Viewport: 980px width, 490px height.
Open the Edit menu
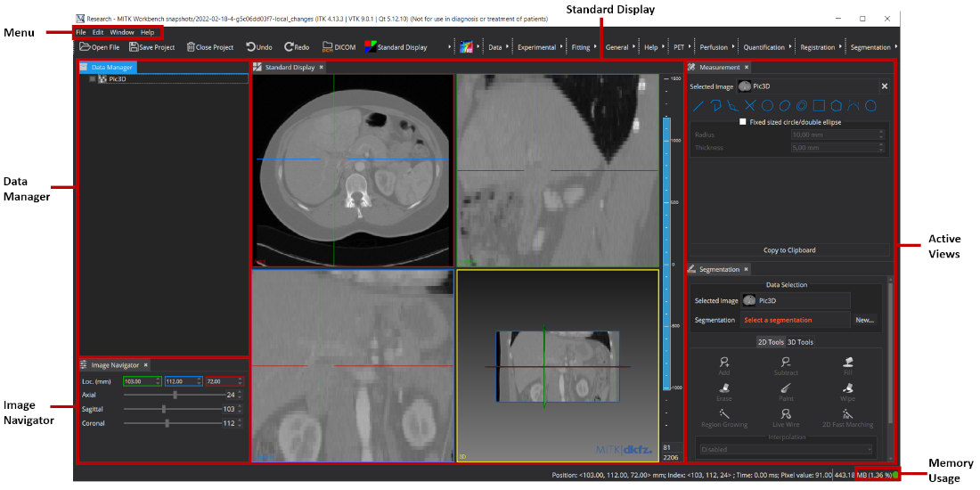coord(97,32)
